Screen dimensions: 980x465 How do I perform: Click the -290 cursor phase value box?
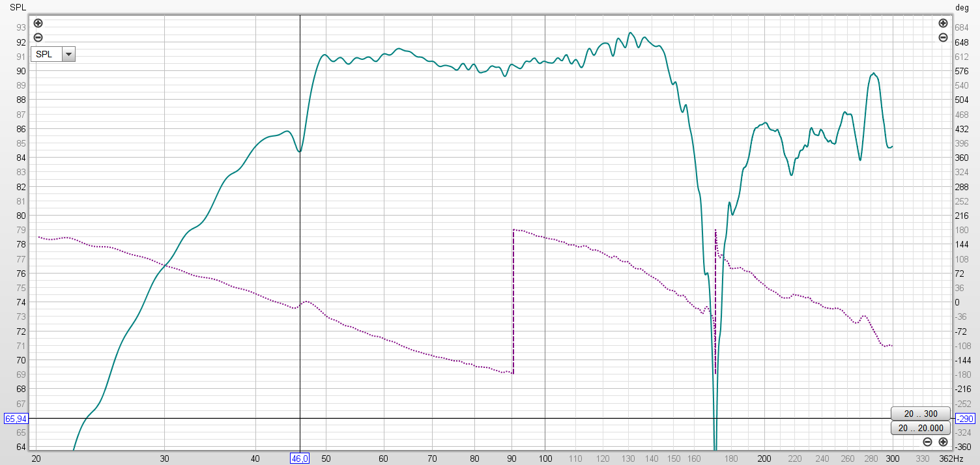[964, 418]
